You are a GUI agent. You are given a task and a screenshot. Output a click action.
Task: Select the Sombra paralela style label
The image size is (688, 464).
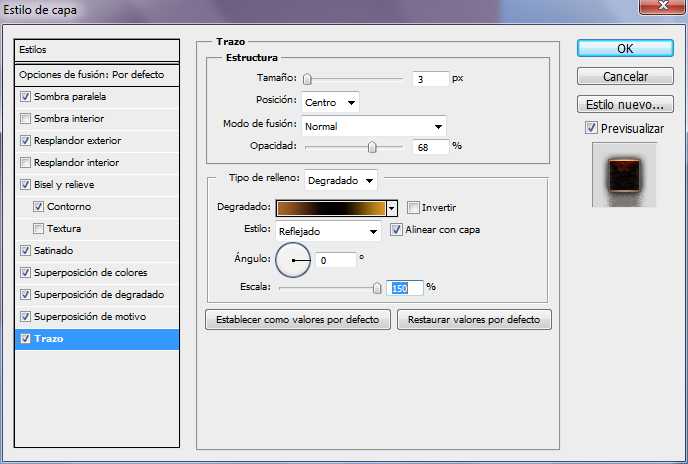(x=70, y=97)
